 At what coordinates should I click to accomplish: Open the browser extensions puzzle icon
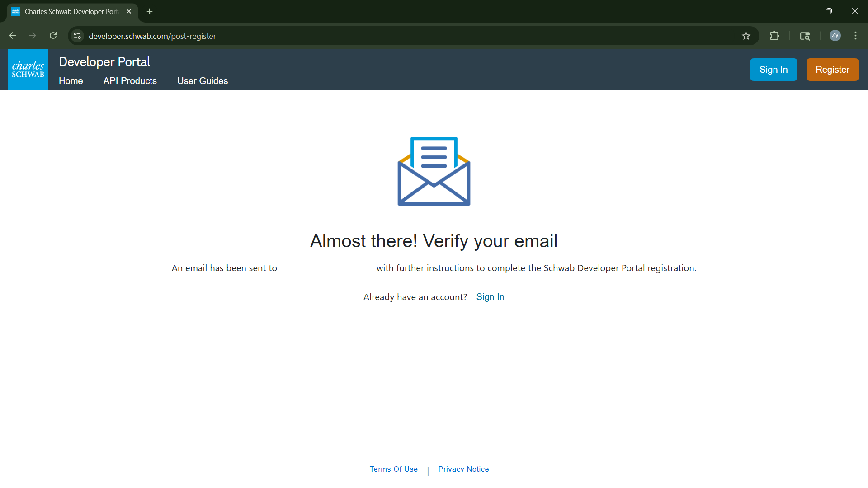pyautogui.click(x=774, y=36)
